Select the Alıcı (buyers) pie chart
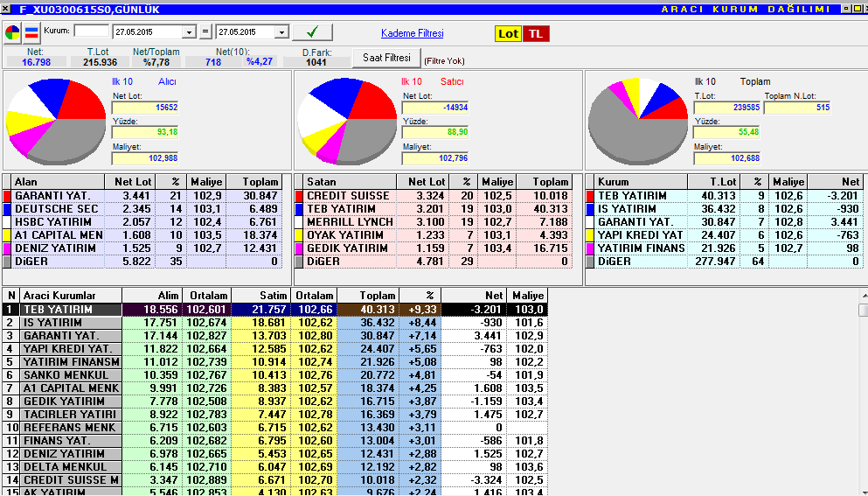This screenshot has width=868, height=496. point(55,122)
